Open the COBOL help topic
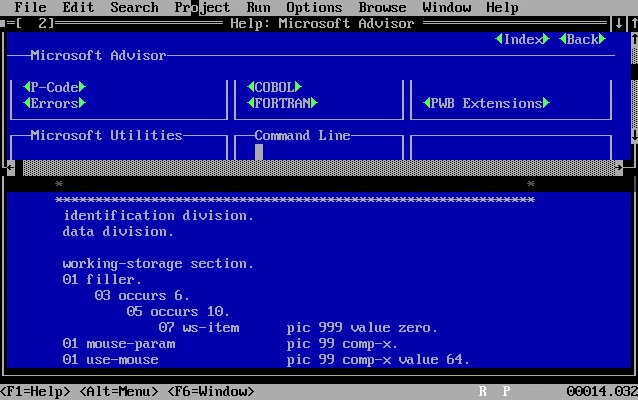This screenshot has width=638, height=400. 274,87
